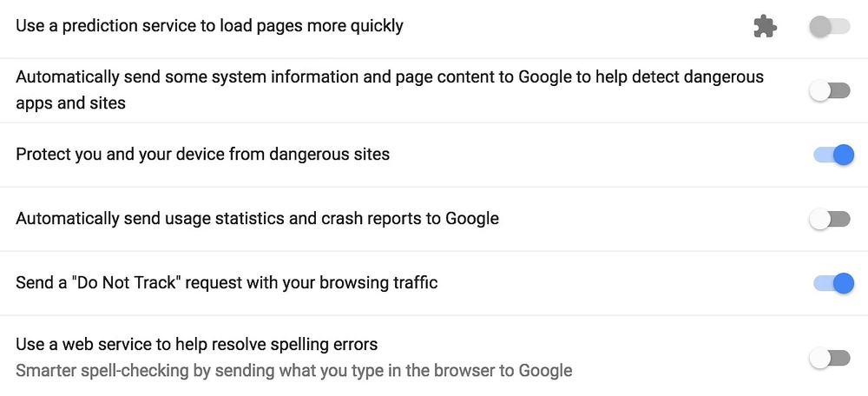Enable usage statistics and crash reports
The width and height of the screenshot is (868, 396).
830,219
